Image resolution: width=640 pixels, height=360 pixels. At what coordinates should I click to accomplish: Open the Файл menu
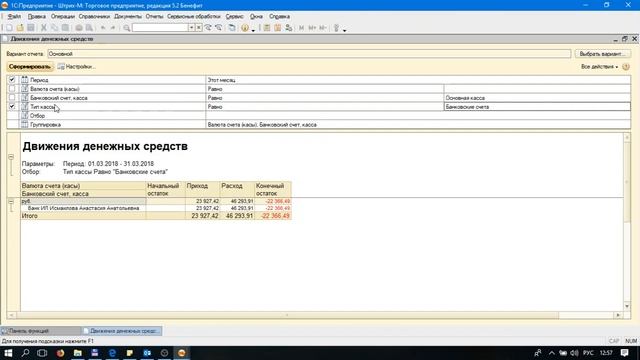pyautogui.click(x=14, y=16)
